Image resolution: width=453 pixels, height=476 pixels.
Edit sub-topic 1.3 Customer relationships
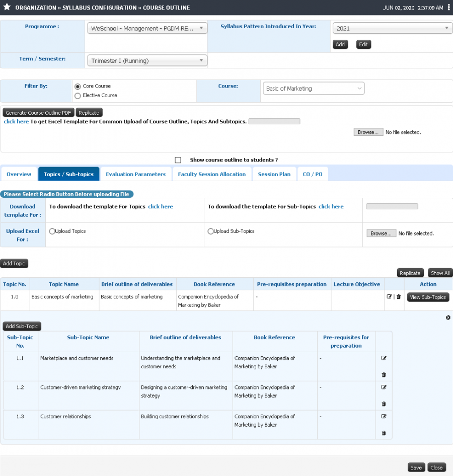coord(384,416)
